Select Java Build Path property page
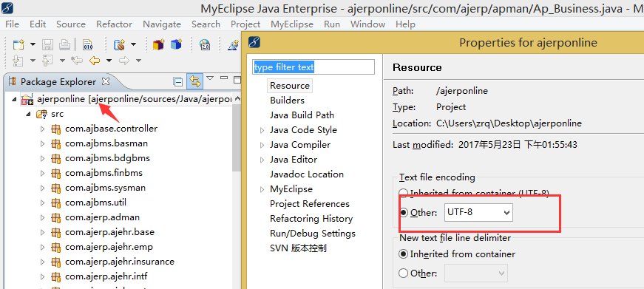Image resolution: width=644 pixels, height=289 pixels. pyautogui.click(x=302, y=115)
